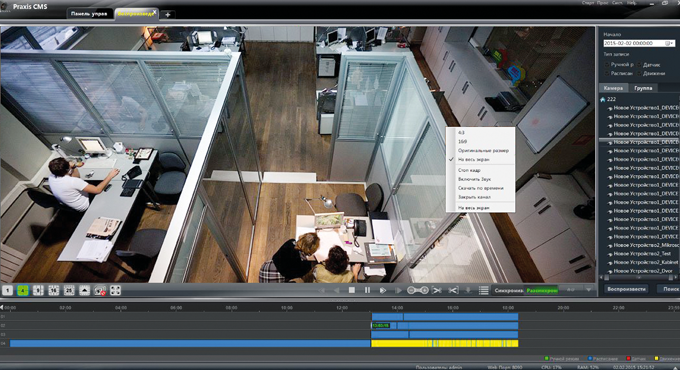Click the camera snapshot icon

(x=100, y=290)
